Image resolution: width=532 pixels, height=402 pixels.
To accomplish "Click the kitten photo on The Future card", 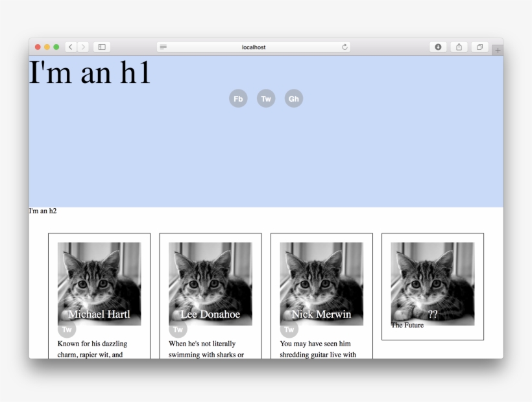I will tap(432, 282).
